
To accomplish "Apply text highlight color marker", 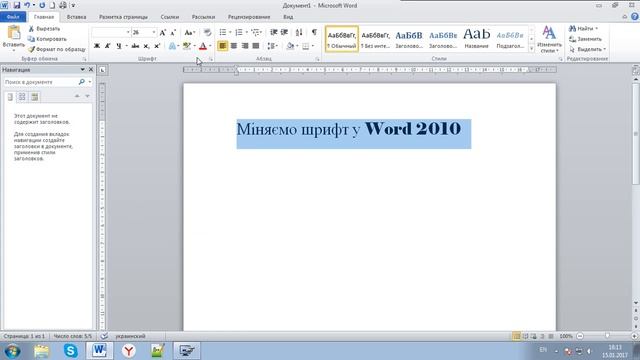I will (187, 46).
